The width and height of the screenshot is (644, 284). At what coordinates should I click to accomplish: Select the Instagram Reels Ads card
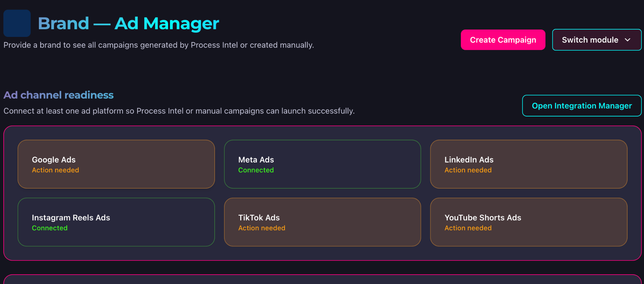click(116, 222)
